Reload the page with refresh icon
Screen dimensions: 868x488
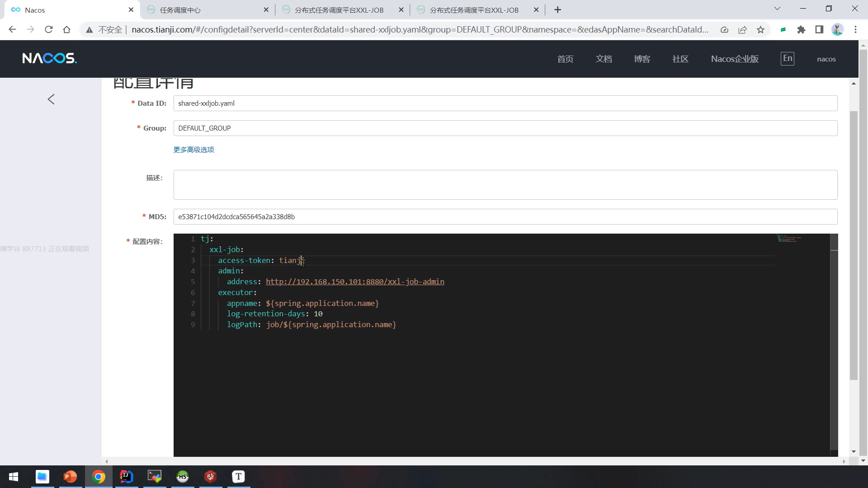(x=49, y=29)
